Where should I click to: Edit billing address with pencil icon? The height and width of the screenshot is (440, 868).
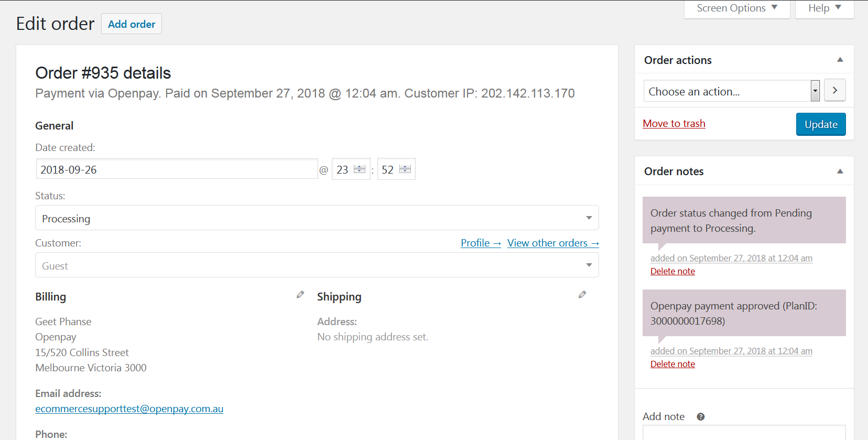[300, 295]
